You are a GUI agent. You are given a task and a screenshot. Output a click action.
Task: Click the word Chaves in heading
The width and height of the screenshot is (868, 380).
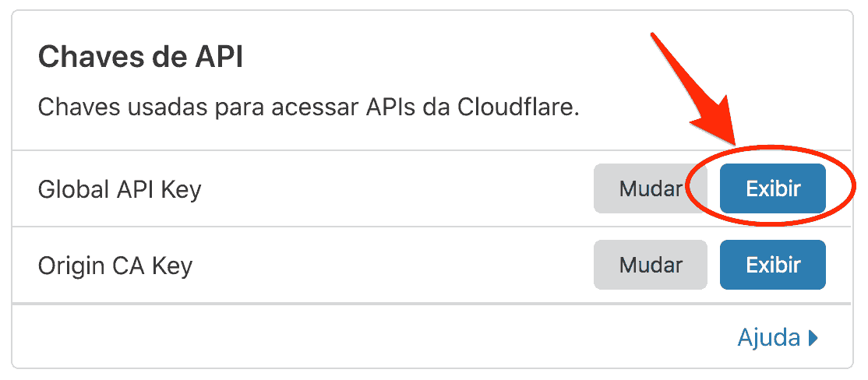click(x=87, y=56)
